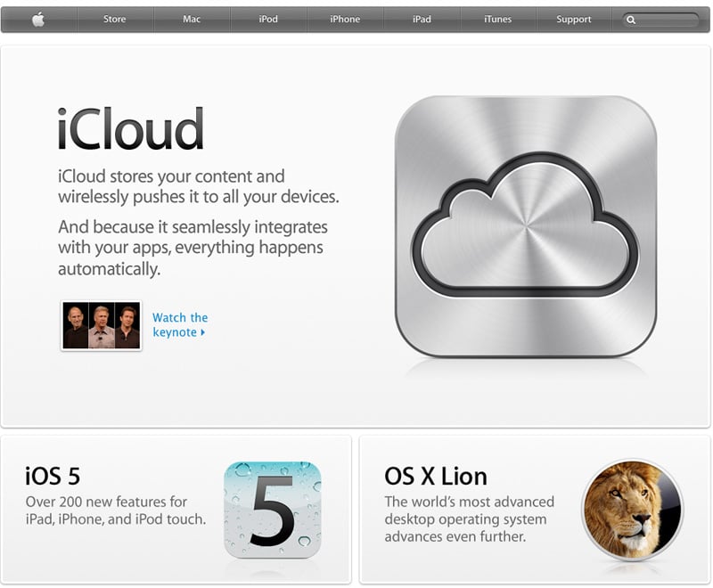Go to the iTunes section
Image resolution: width=713 pixels, height=588 pixels.
pos(498,19)
